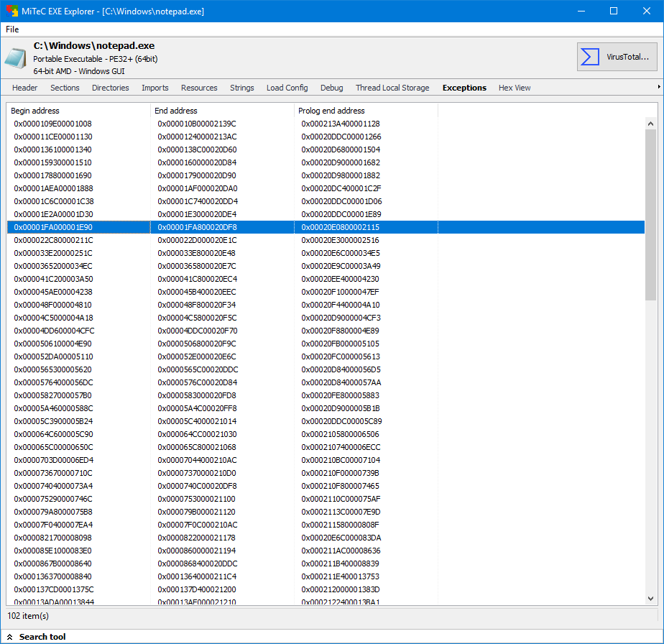The image size is (664, 644).
Task: Click end address 0x00001C7400020DD4
Action: pos(198,201)
